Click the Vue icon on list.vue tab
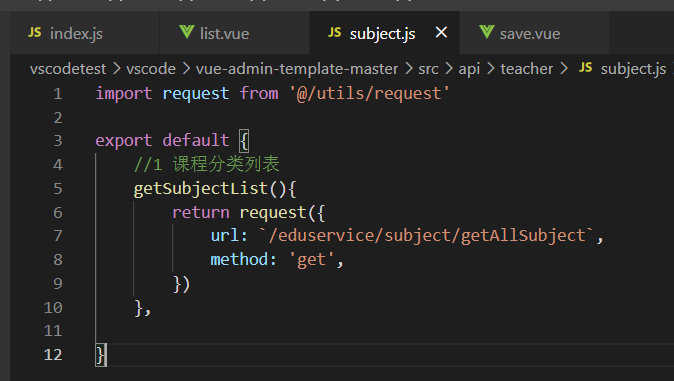Image resolution: width=674 pixels, height=381 pixels. (x=187, y=32)
